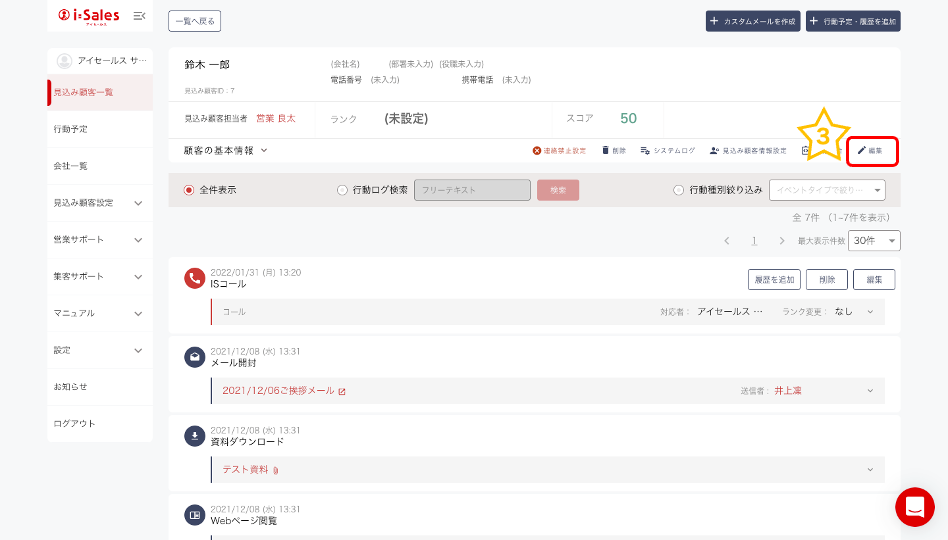Click the 編集 pencil edit button
Screen dimensions: 948x540
click(871, 151)
